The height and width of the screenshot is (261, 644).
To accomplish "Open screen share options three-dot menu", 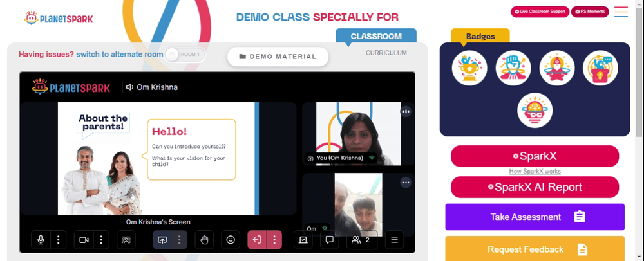I will tap(179, 240).
